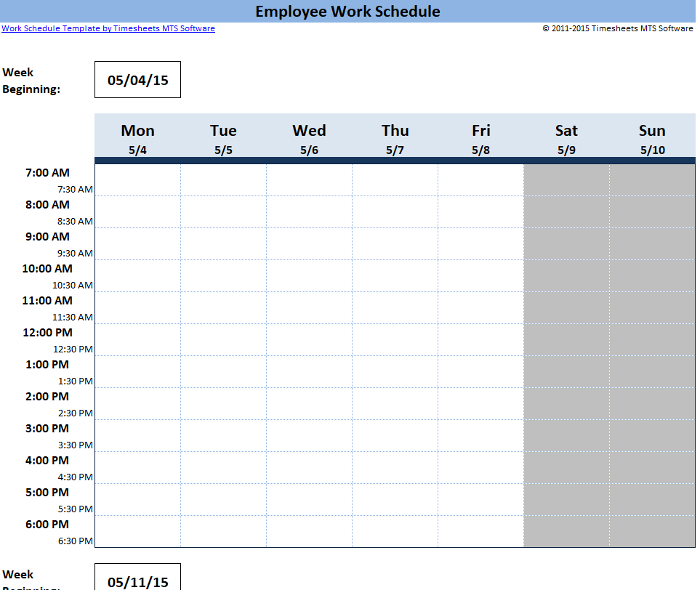
Task: Select the 12:00 PM time label
Action: point(47,333)
